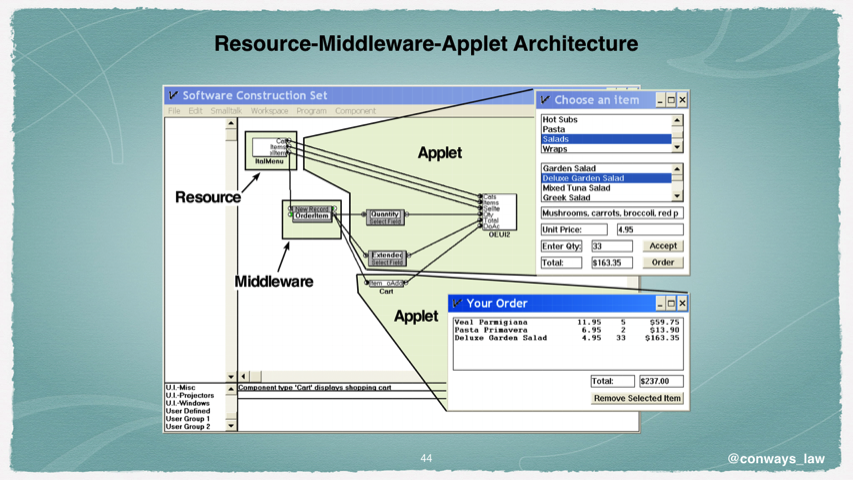Minimize the Choose an Item window
Screen dimensions: 853x480
(x=660, y=100)
